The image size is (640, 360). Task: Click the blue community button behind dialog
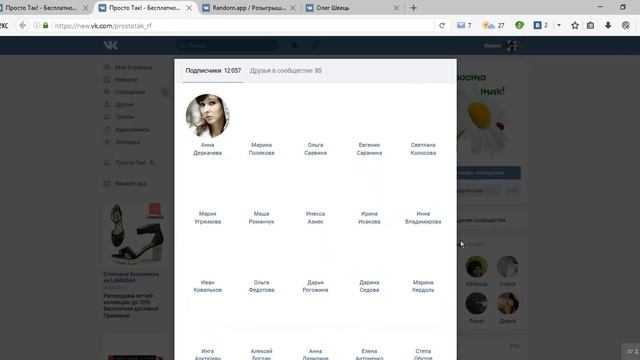point(489,173)
